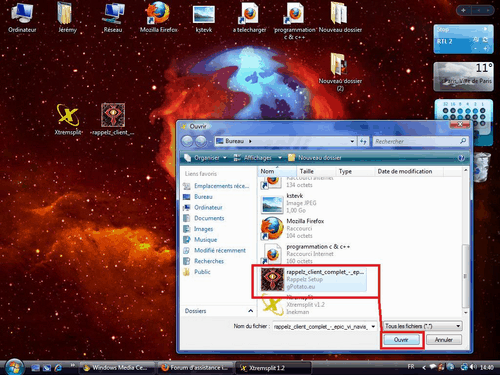The width and height of the screenshot is (500, 375).
Task: Sort by the Type column header
Action: [355, 171]
